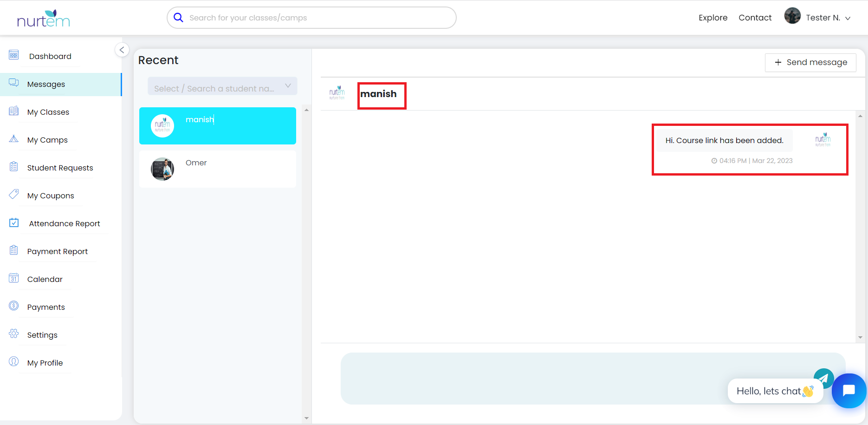Open Student Requests from sidebar
Image resolution: width=868 pixels, height=425 pixels.
pyautogui.click(x=60, y=168)
